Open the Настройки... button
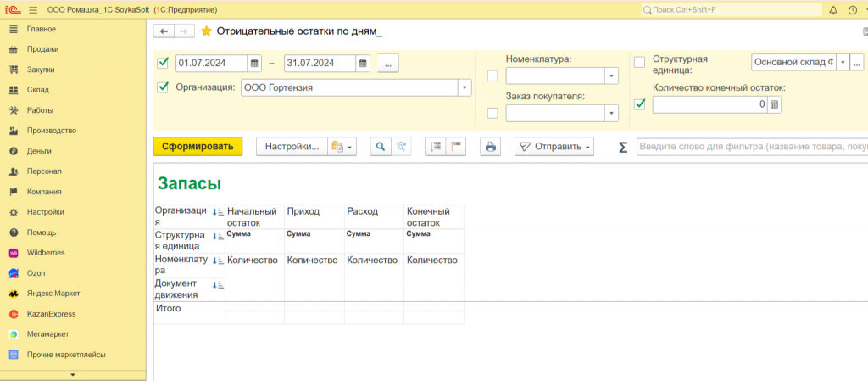Screen dimensions: 868x381 point(291,147)
